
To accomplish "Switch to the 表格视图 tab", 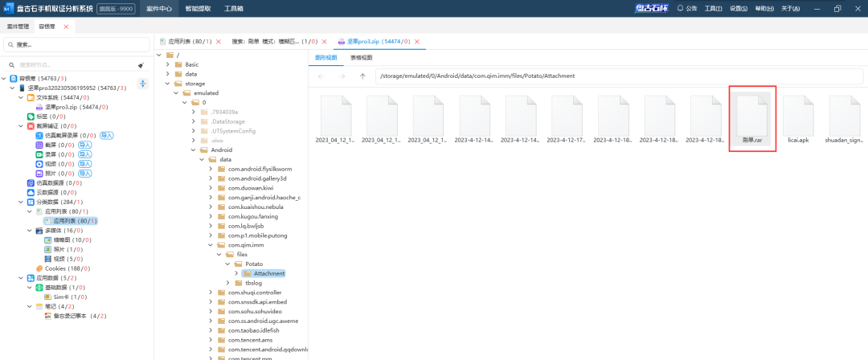I will click(360, 57).
